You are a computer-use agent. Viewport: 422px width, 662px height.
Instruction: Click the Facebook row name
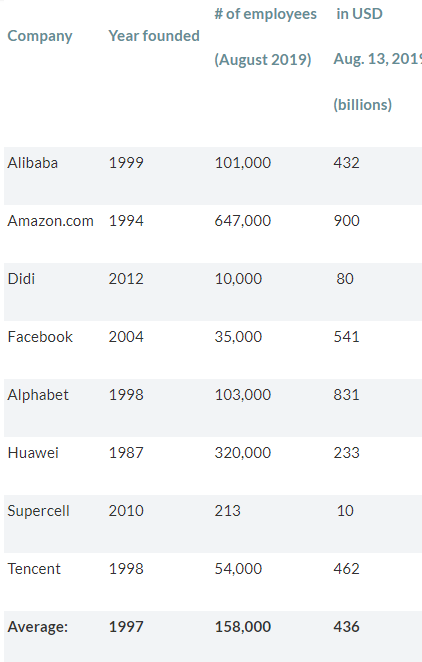tap(40, 337)
